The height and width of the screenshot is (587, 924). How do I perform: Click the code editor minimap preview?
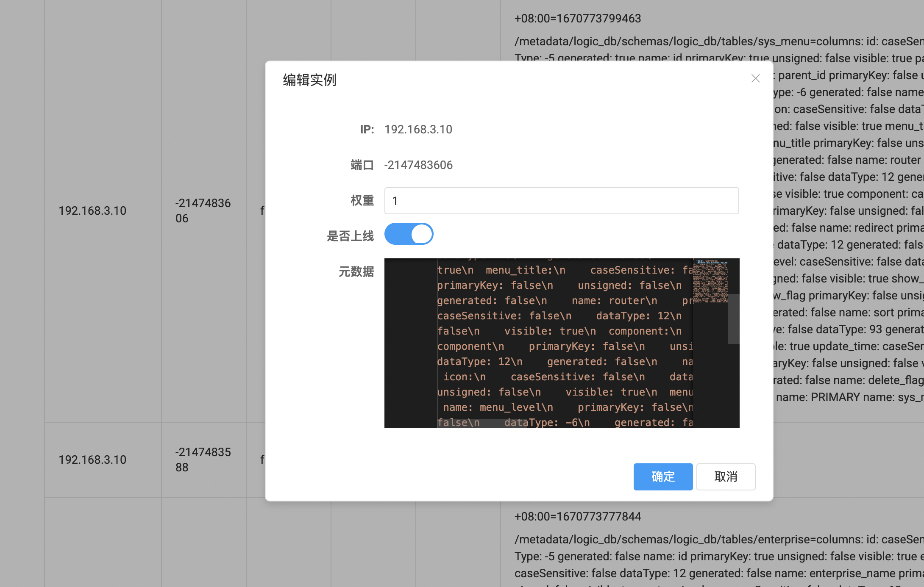(x=710, y=280)
